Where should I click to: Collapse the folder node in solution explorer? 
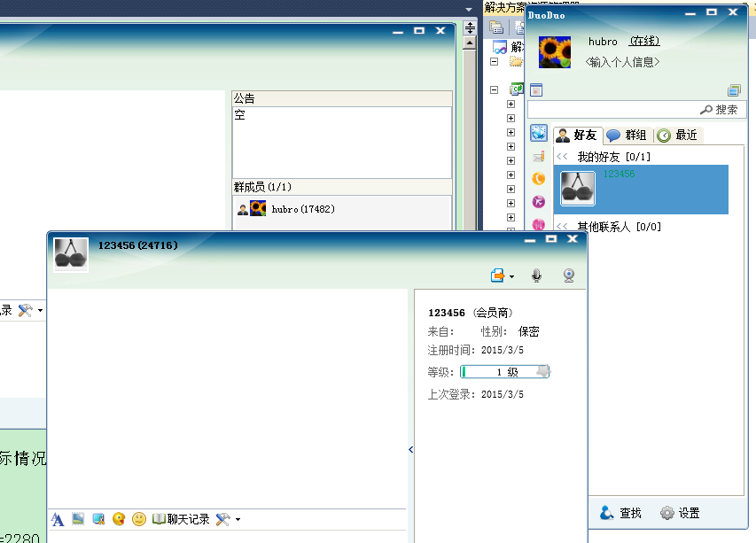tap(494, 62)
